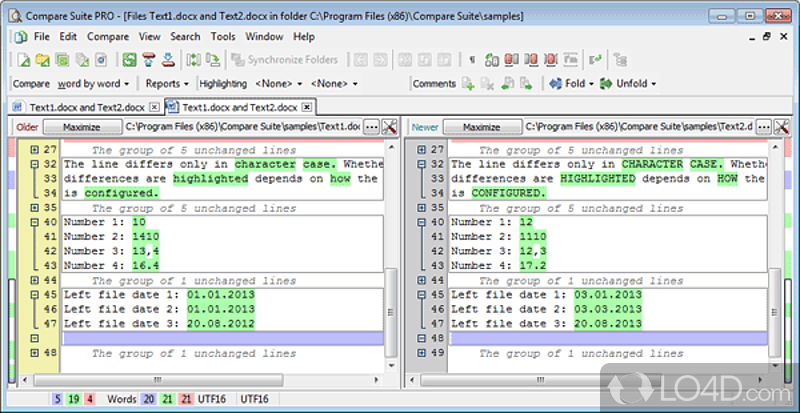Jump to next difference with down-arrow icon

pyautogui.click(x=168, y=60)
